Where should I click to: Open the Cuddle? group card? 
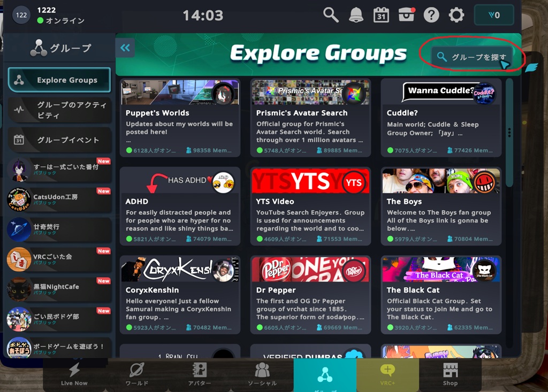click(441, 118)
